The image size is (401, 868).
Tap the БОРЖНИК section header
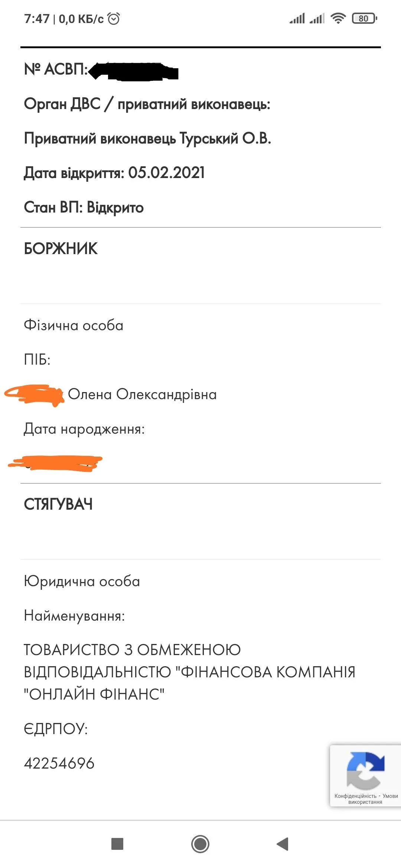point(61,249)
